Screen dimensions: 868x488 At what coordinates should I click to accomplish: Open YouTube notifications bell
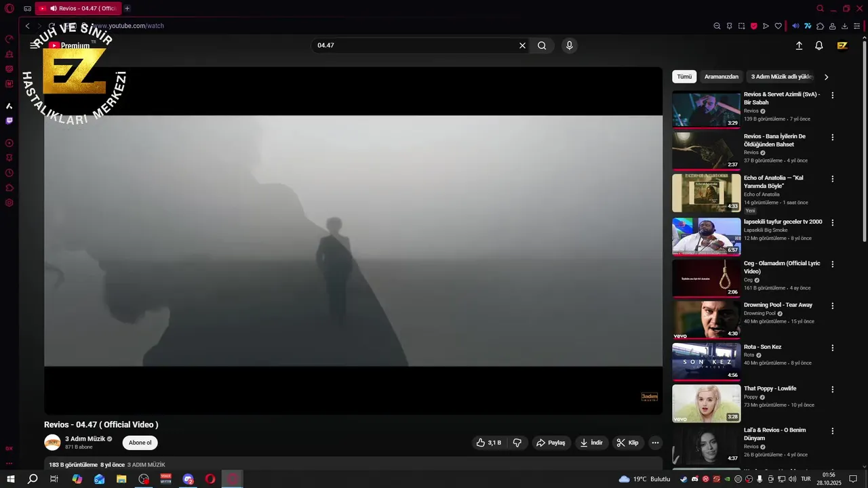coord(819,45)
